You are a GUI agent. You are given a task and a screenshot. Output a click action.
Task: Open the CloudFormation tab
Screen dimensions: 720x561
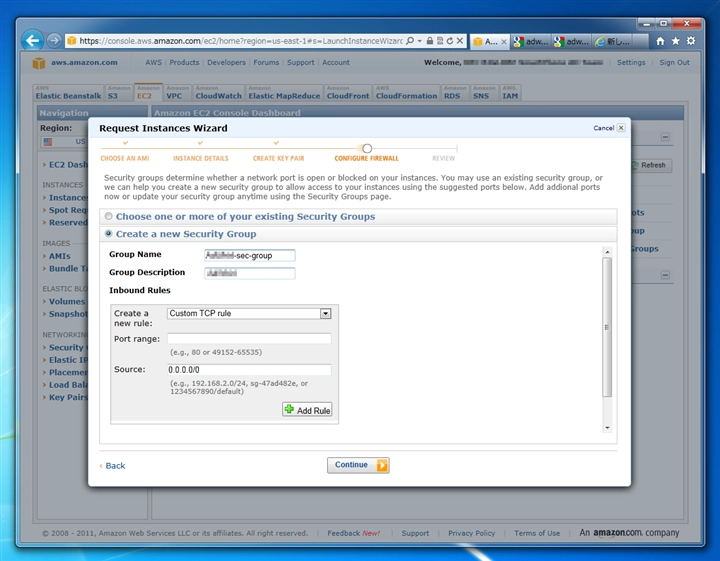[406, 93]
